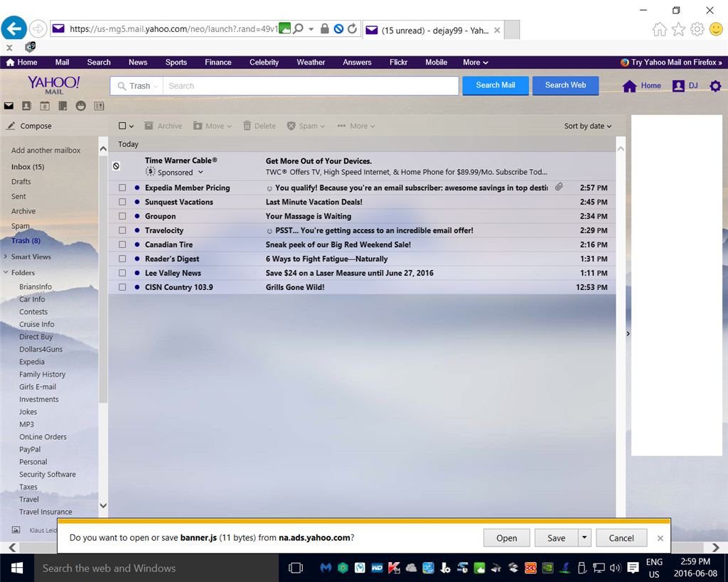This screenshot has height=582, width=728.
Task: Open Save options dropdown arrow
Action: 584,537
